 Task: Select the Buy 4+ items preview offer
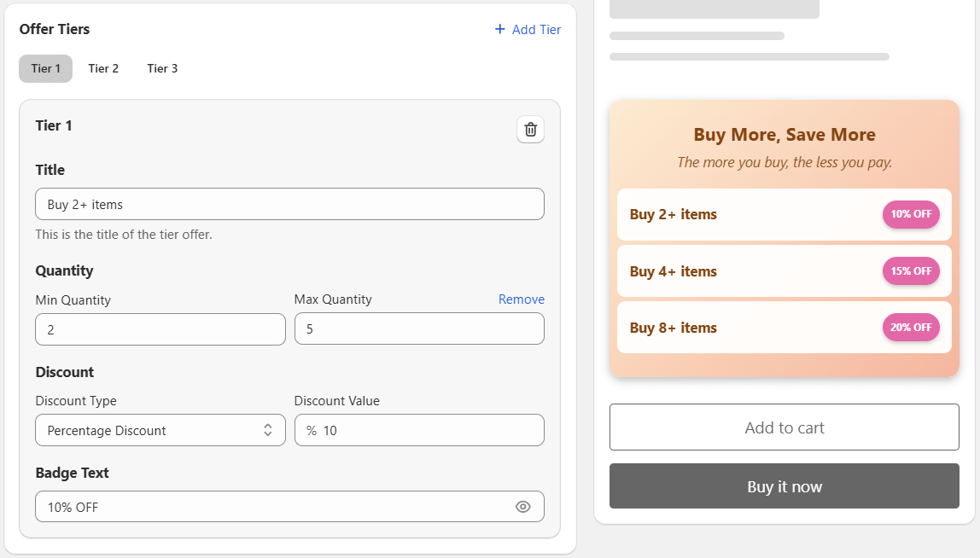(x=785, y=271)
